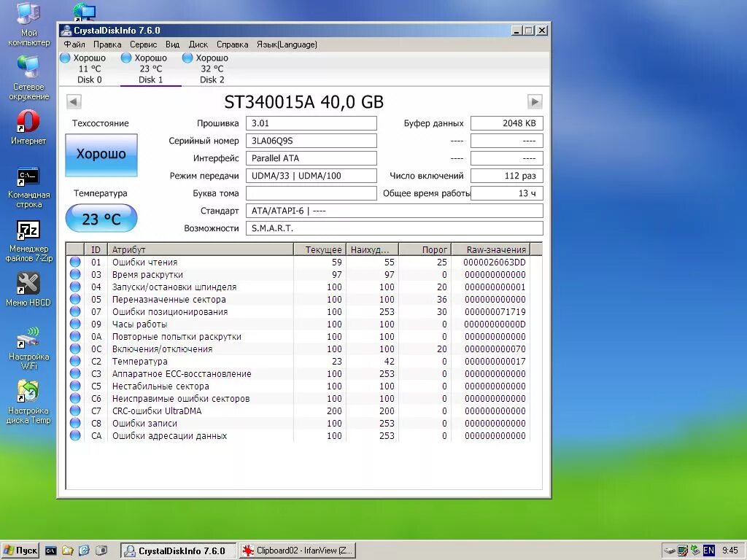
Task: Click the 2048 KB buffer size field
Action: click(x=507, y=123)
